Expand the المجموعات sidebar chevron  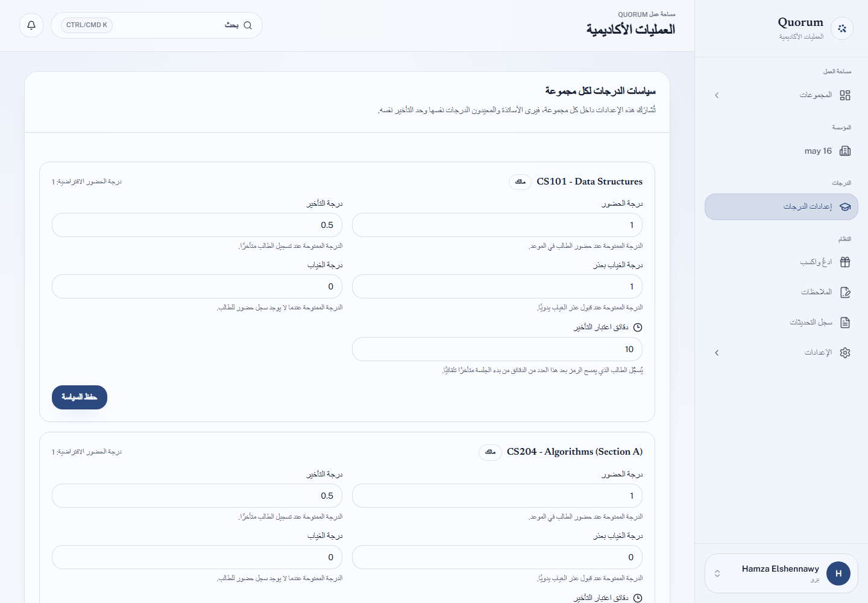[717, 95]
